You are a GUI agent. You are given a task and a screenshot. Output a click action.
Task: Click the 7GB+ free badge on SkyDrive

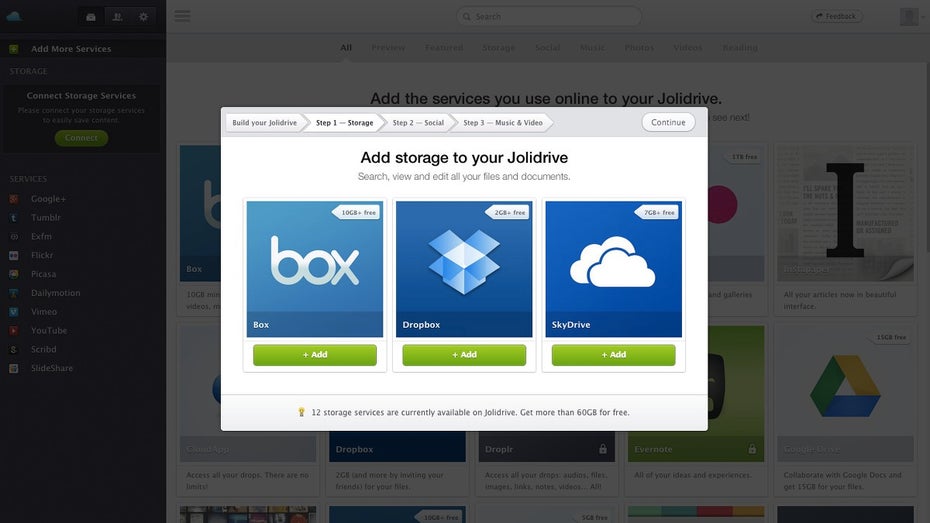pos(657,212)
